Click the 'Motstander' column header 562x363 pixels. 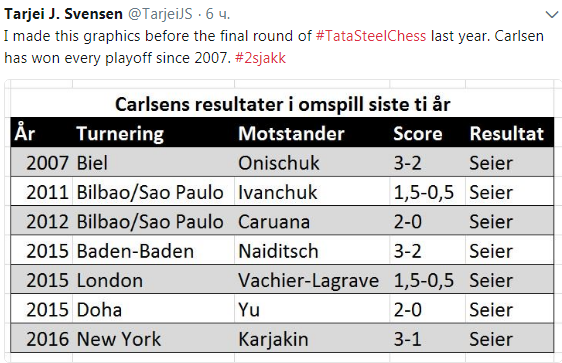coord(291,134)
